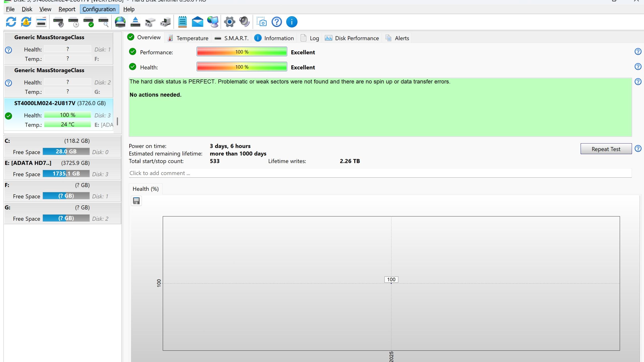Open the Report menu
644x362 pixels.
(67, 9)
